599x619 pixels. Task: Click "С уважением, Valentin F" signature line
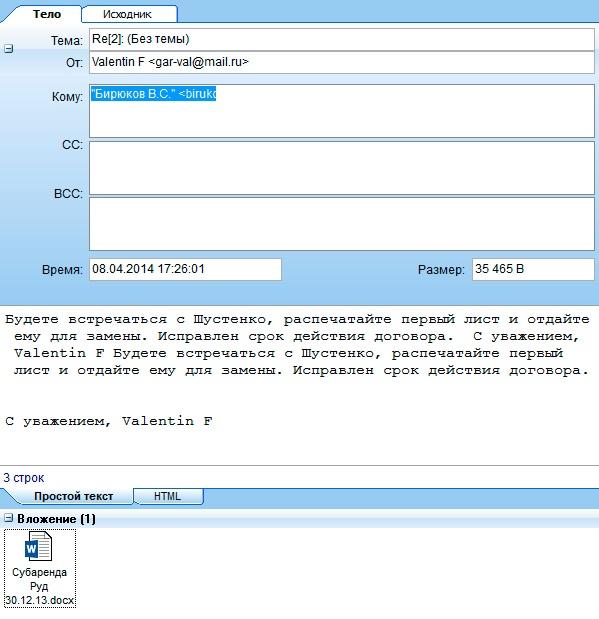[109, 421]
